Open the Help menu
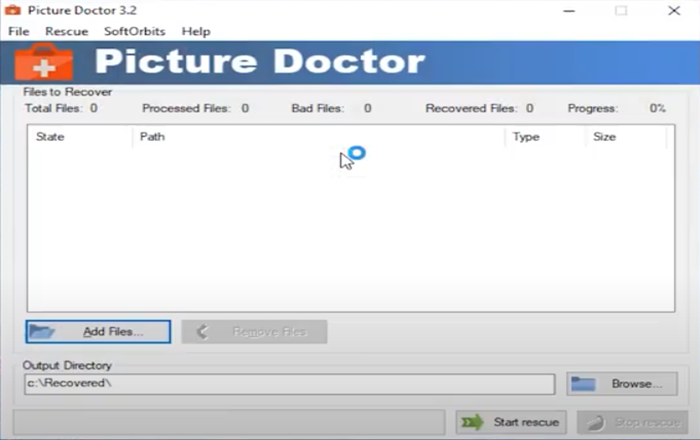Screen dimensions: 700x440 (196, 32)
